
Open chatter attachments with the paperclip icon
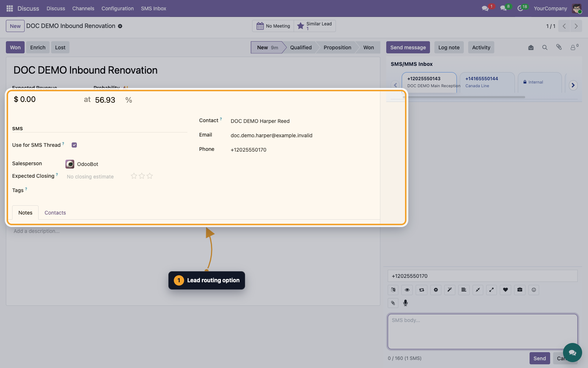pos(559,47)
